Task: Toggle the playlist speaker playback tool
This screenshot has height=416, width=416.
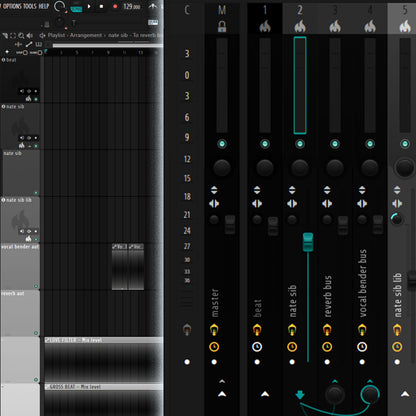Action: (30, 35)
